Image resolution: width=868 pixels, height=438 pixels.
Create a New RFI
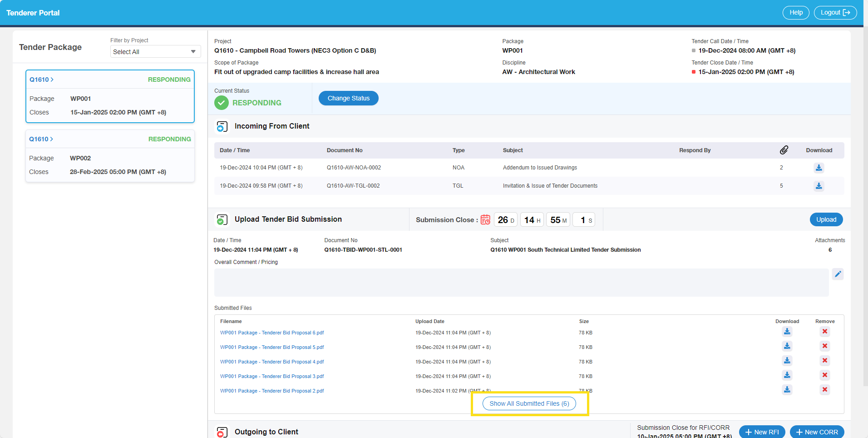click(x=762, y=432)
